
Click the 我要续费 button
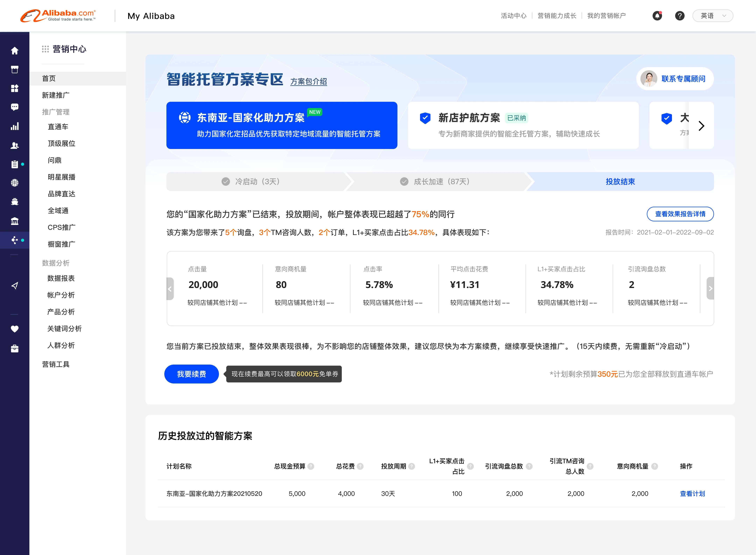click(191, 374)
